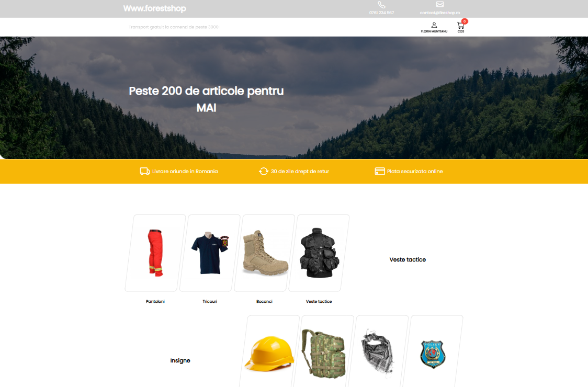Click the 0761 234 567 phone number

point(381,13)
